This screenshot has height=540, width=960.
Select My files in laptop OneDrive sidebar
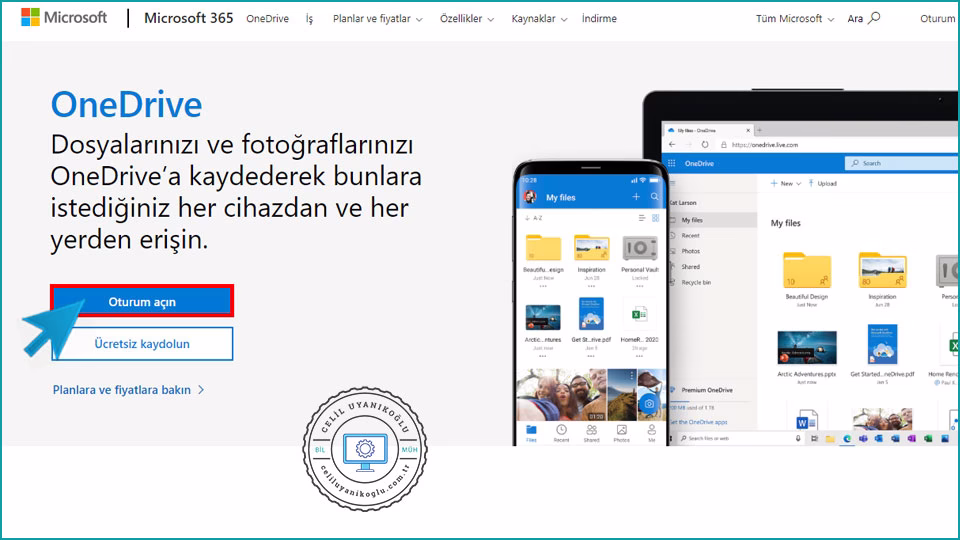713,220
